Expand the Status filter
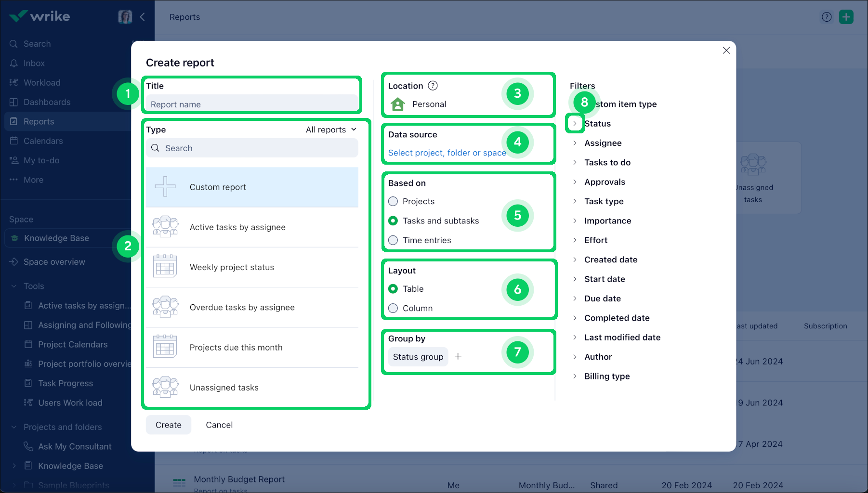Image resolution: width=868 pixels, height=493 pixels. (x=575, y=123)
